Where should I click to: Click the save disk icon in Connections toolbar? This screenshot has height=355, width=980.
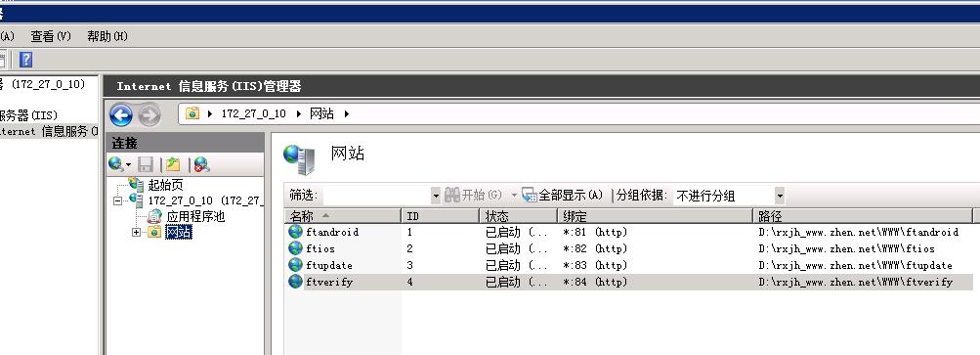point(146,164)
